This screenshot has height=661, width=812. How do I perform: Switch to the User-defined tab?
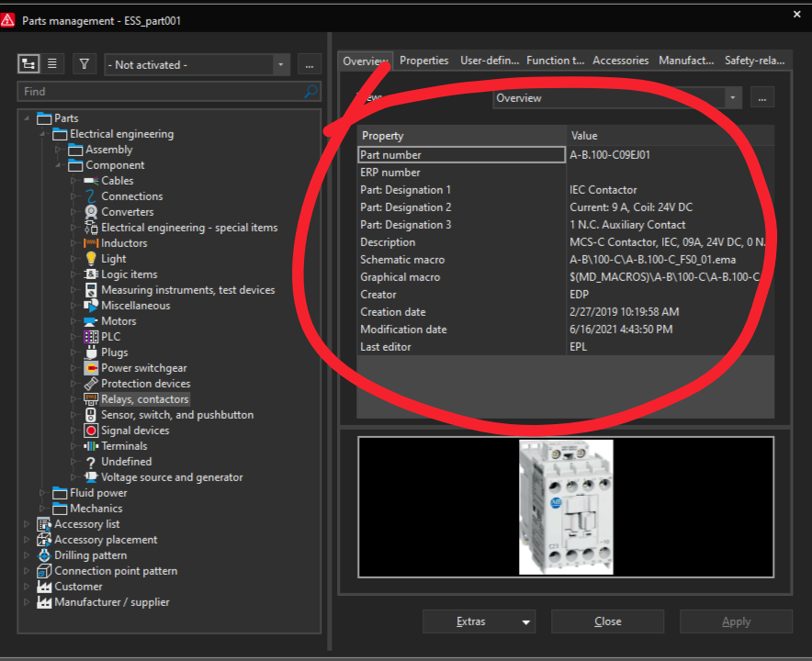(490, 61)
